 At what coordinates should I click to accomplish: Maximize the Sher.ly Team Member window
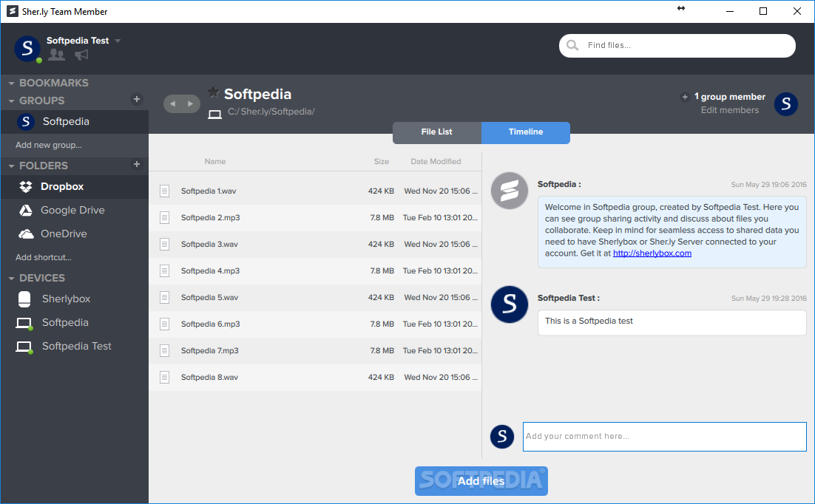coord(763,11)
